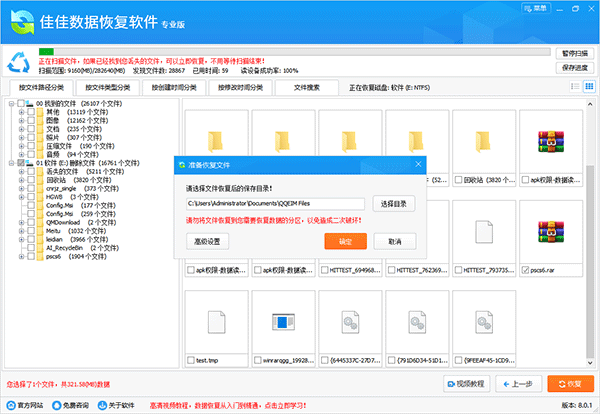Click the orange 恢复 button
The height and width of the screenshot is (414, 600).
tap(571, 384)
